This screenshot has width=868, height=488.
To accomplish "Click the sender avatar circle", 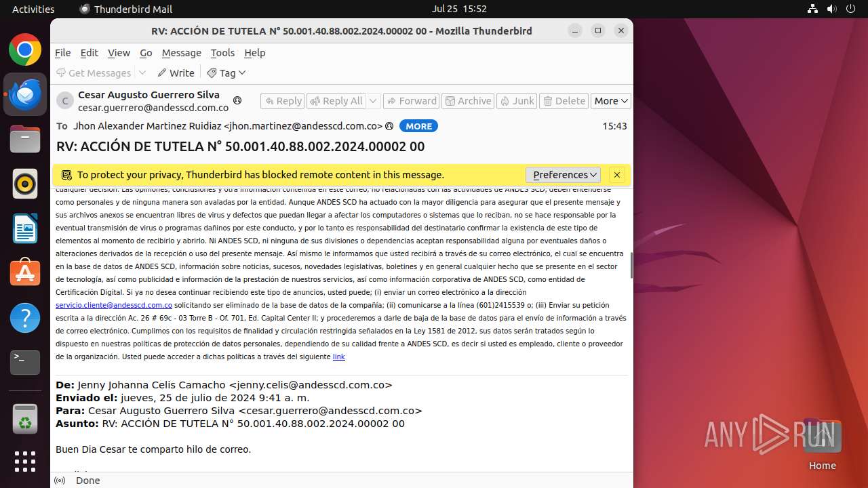I will [65, 101].
